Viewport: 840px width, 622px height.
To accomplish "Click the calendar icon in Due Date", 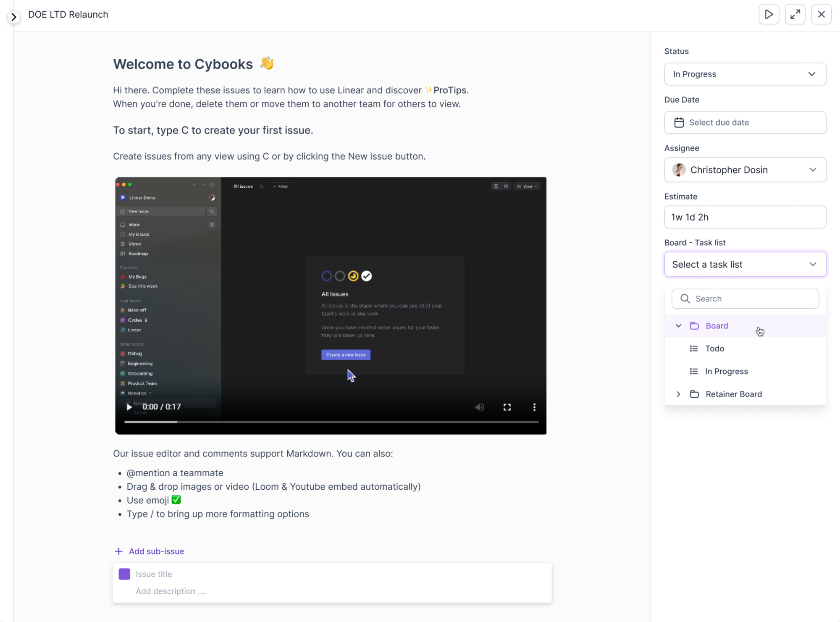I will tap(679, 122).
